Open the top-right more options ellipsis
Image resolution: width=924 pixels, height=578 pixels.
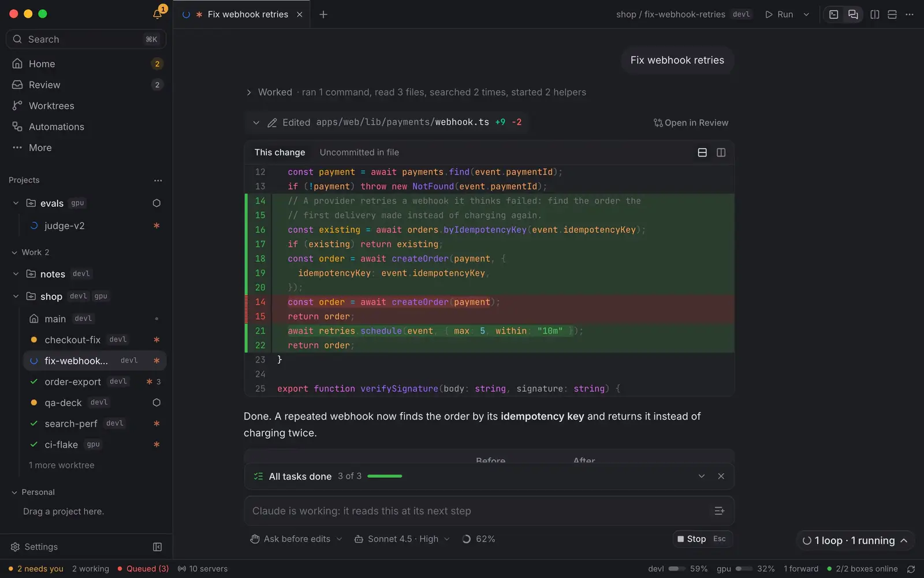click(x=910, y=14)
